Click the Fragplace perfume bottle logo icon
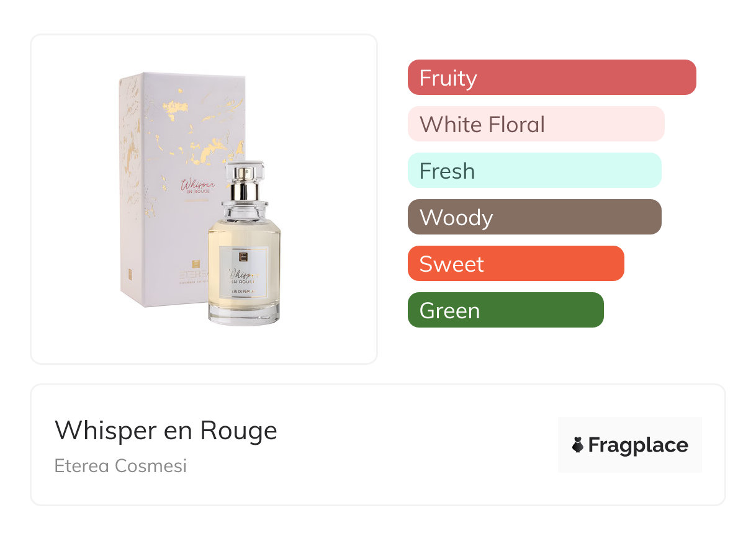 coord(578,445)
